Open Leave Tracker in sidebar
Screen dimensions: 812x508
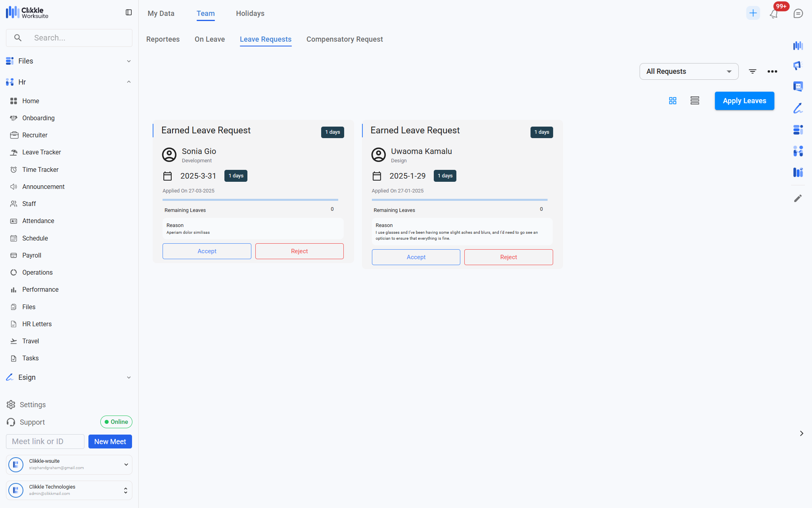coord(41,152)
